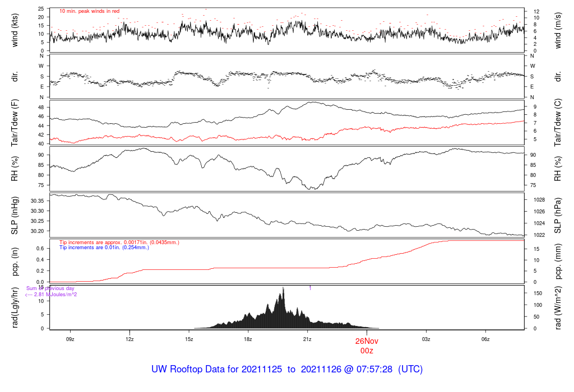Click the 'Tair/Tdew (C)' axis label
Image resolution: width=574 pixels, height=392 pixels.
(558, 123)
